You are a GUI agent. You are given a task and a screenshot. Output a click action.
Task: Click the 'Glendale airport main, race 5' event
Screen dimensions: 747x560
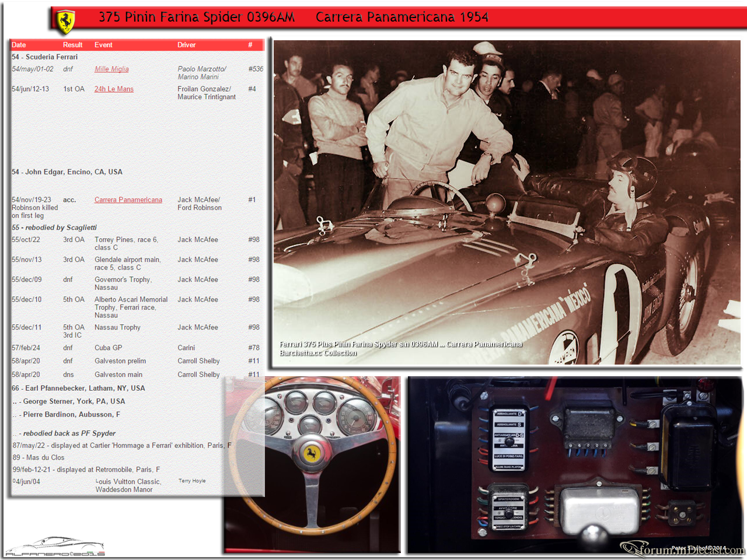(128, 264)
